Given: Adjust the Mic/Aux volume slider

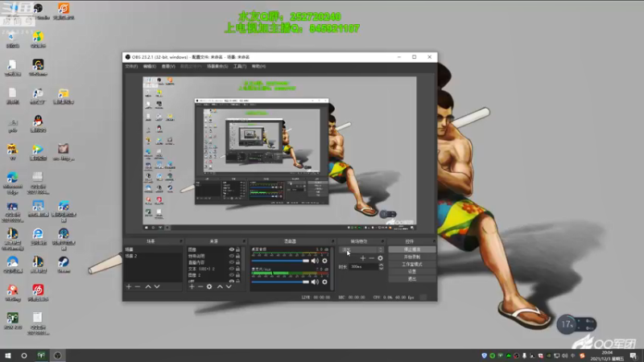Looking at the screenshot, I should tap(280, 282).
